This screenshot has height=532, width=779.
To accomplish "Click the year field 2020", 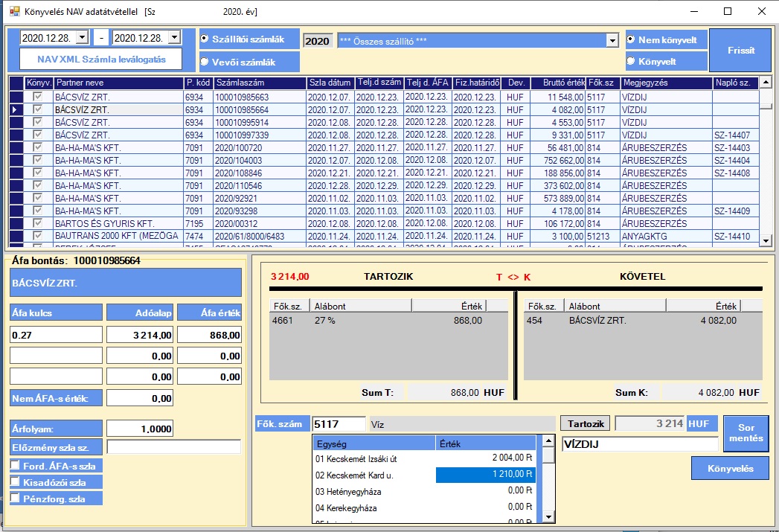I will click(318, 41).
